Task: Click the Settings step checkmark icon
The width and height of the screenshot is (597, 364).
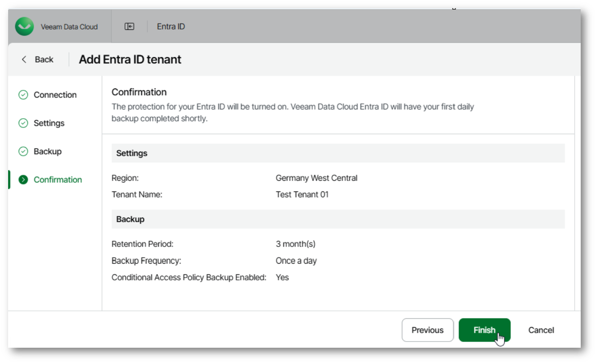Action: (23, 123)
